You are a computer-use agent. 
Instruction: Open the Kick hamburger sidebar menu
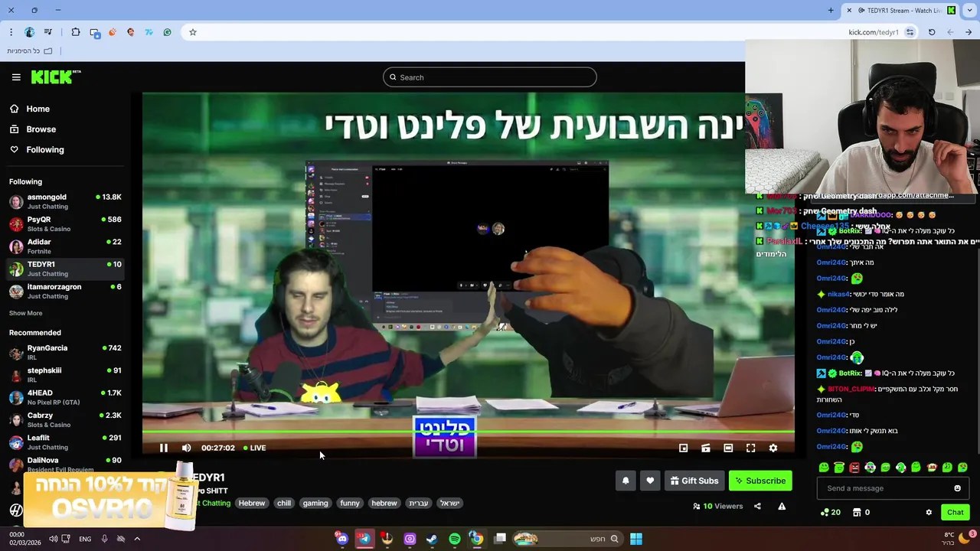click(16, 77)
